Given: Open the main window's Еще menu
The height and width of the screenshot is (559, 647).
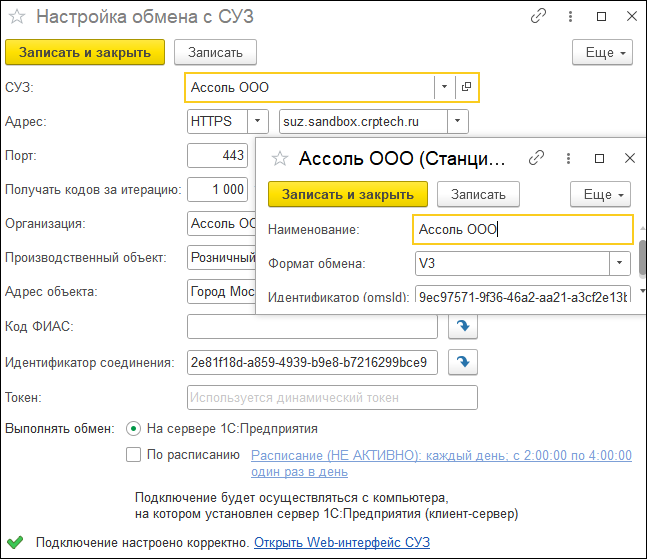Looking at the screenshot, I should 601,52.
